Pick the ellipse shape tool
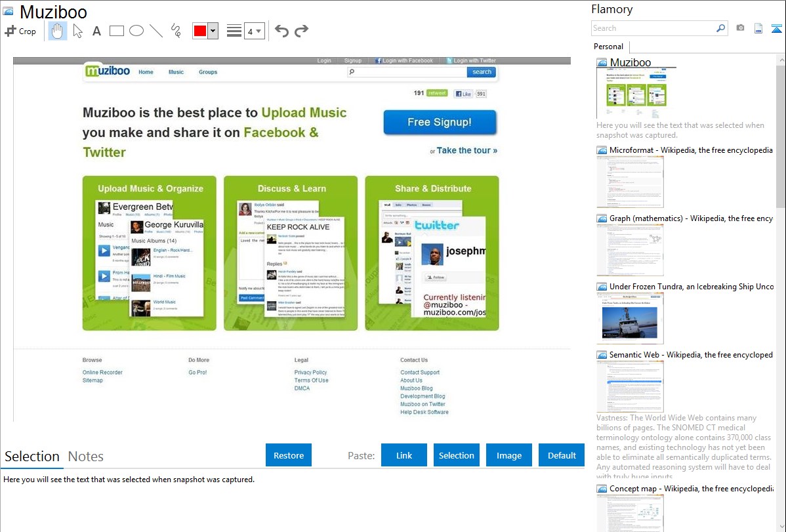 coord(136,31)
